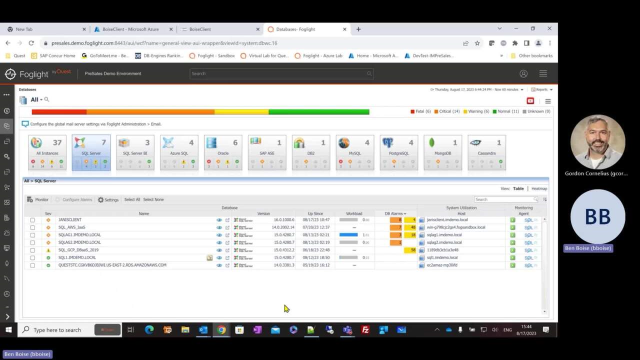Click the Monitor toolbar button
The height and width of the screenshot is (360, 640).
coord(38,200)
